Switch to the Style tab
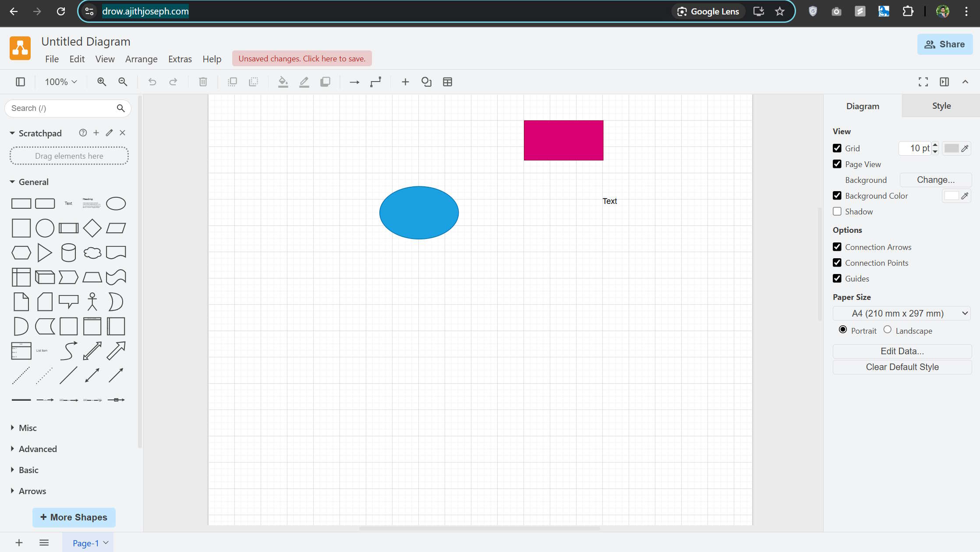This screenshot has width=980, height=552. point(941,106)
